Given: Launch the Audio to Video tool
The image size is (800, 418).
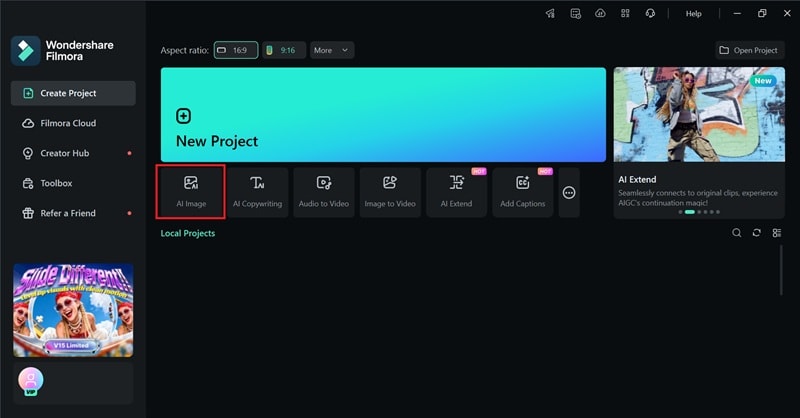Looking at the screenshot, I should coord(323,192).
